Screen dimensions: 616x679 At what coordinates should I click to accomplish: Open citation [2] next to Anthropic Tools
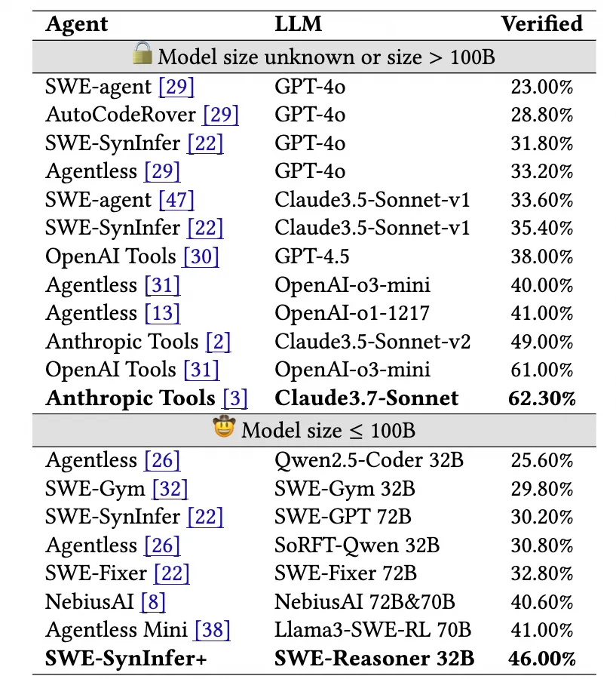[218, 341]
